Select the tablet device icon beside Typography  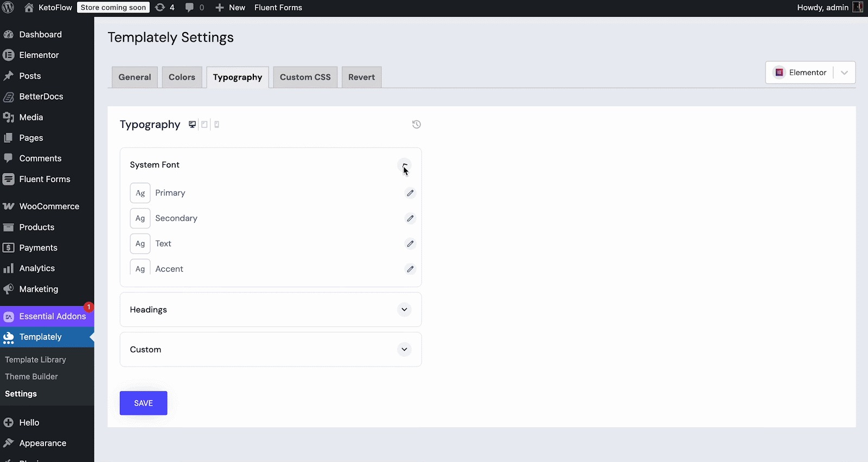pos(205,125)
